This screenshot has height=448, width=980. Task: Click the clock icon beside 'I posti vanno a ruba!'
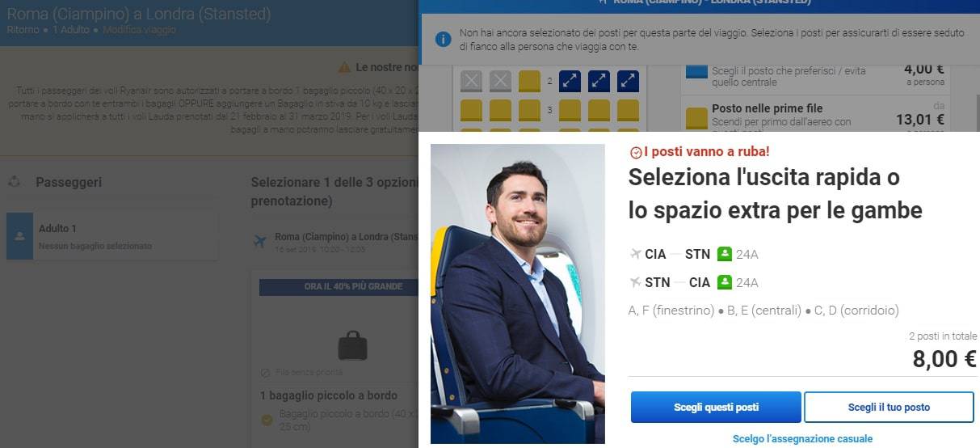pos(635,152)
